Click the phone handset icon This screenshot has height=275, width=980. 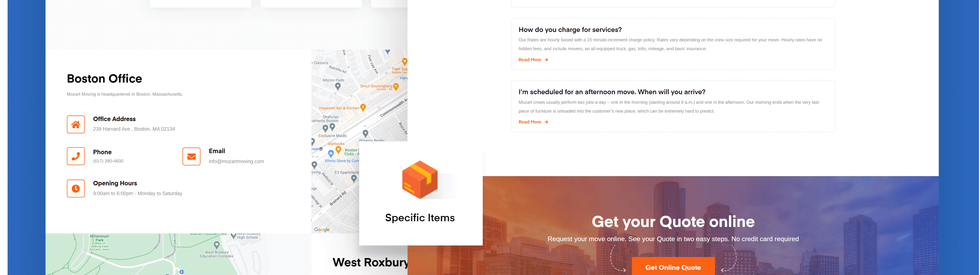pyautogui.click(x=76, y=156)
